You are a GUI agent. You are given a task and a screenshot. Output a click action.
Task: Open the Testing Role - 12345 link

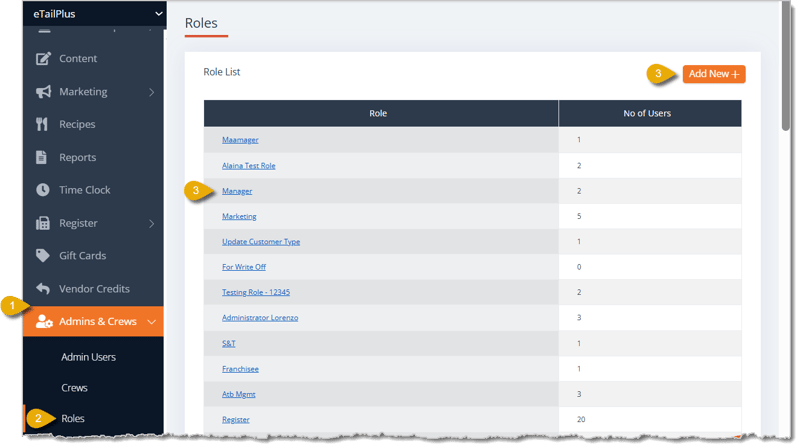pyautogui.click(x=256, y=292)
